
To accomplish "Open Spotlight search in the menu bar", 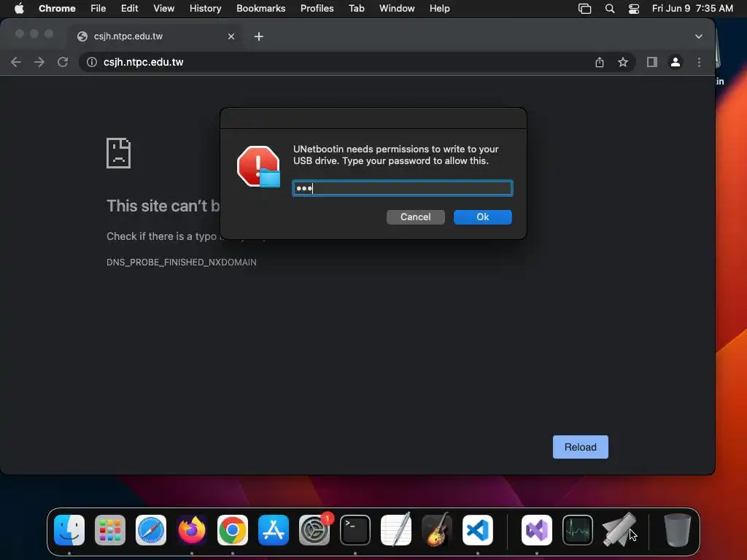I will (x=609, y=9).
